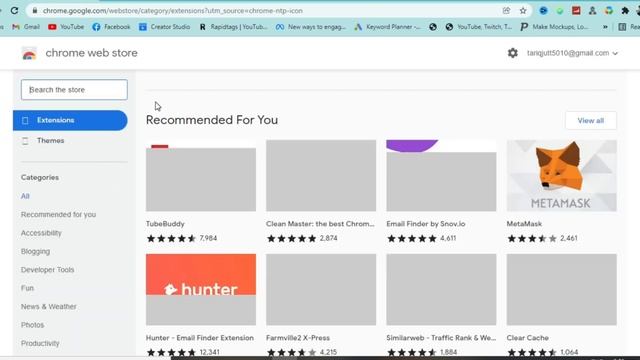The image size is (640, 360).
Task: Click View all for Recommended For You
Action: pyautogui.click(x=591, y=121)
